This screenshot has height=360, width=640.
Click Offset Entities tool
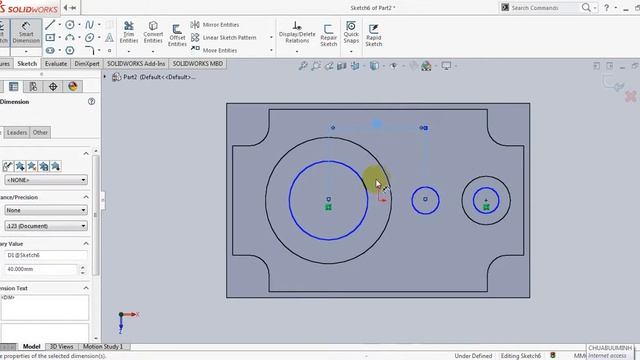click(177, 36)
